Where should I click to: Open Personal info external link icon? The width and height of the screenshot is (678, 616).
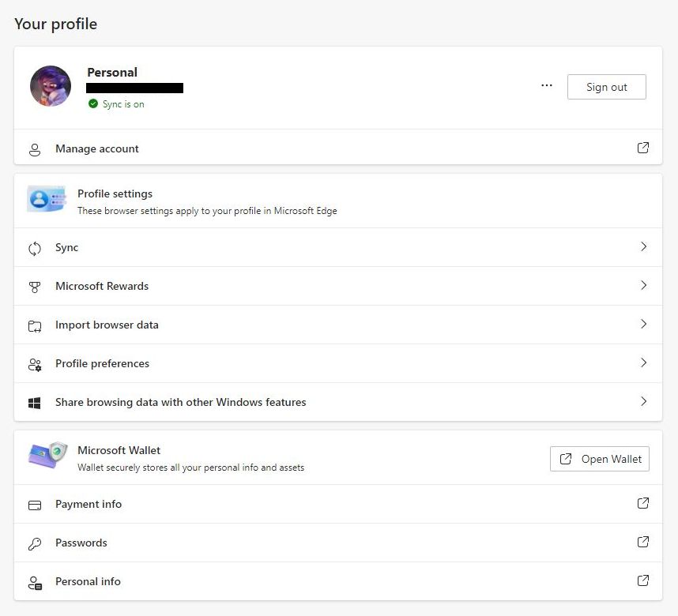click(643, 580)
